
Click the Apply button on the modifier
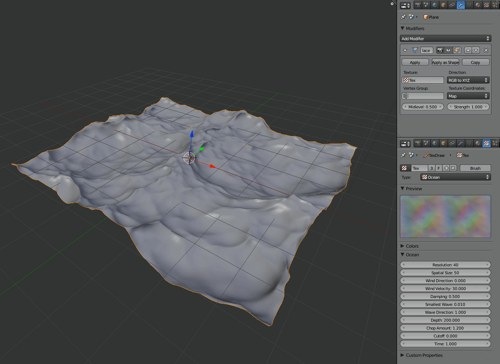click(x=415, y=62)
